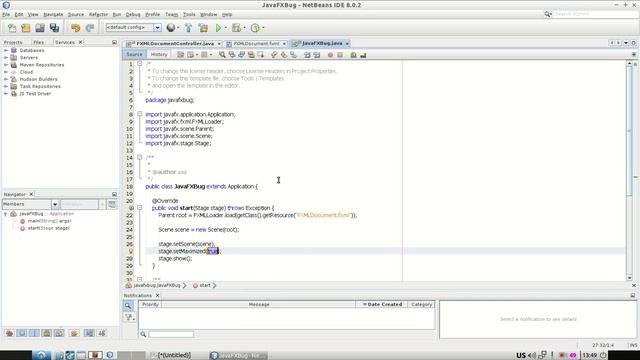Click the Source view button
Image resolution: width=640 pixels, height=360 pixels.
[134, 54]
